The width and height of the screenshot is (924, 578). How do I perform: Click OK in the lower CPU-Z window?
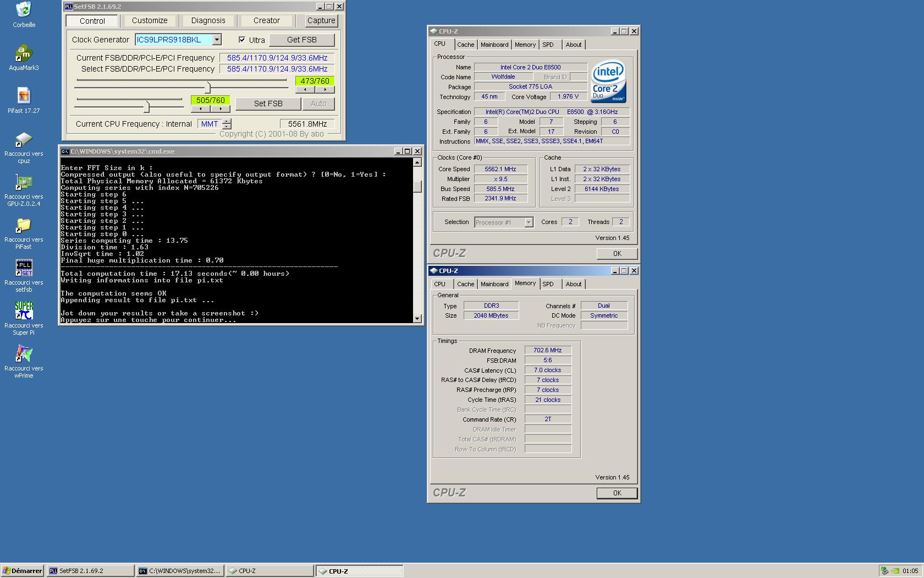[617, 493]
